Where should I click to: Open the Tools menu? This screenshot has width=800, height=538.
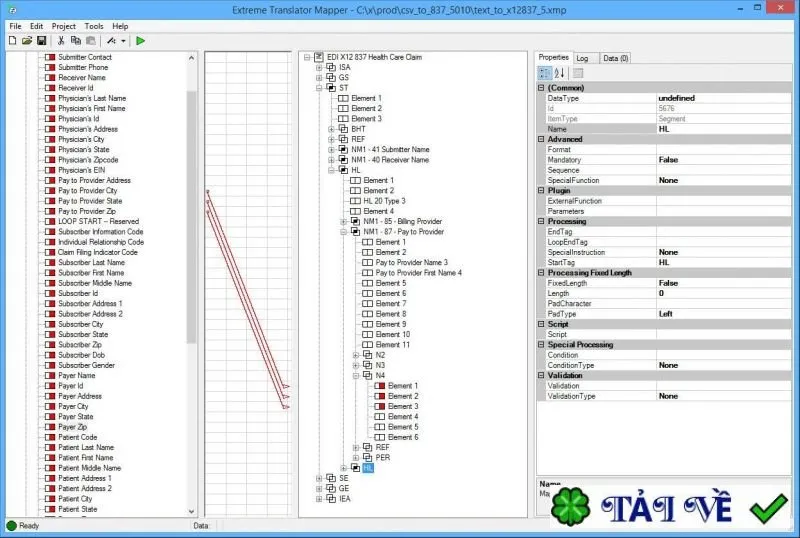click(94, 26)
